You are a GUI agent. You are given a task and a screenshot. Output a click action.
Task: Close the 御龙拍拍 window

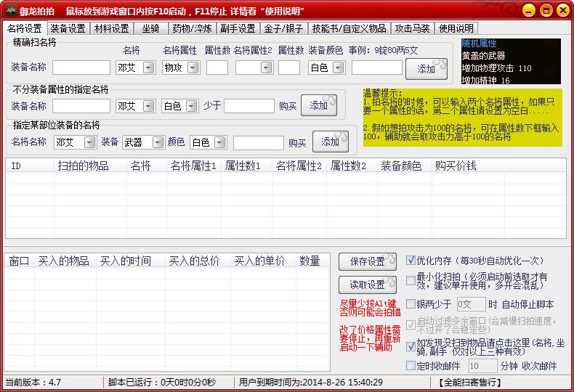click(563, 10)
